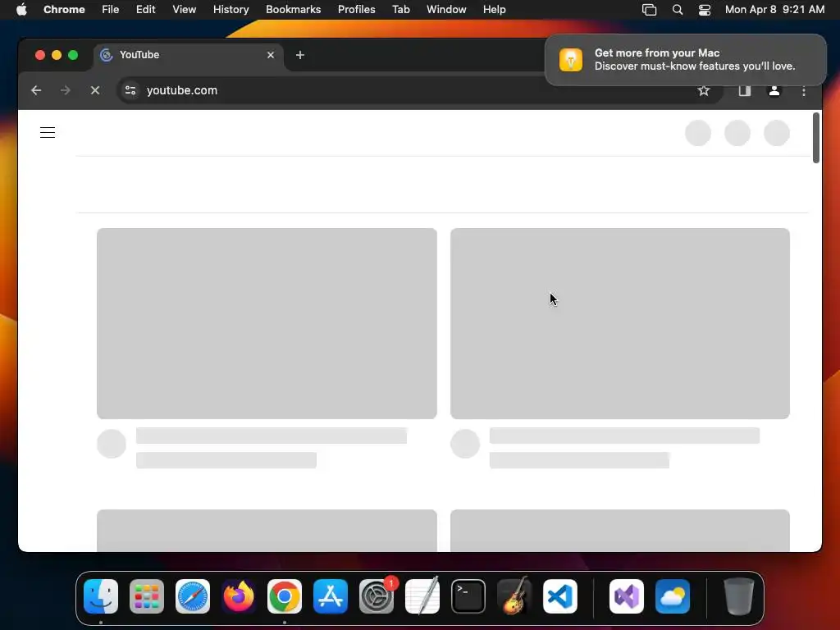Open the History menu
The width and height of the screenshot is (840, 630).
[x=231, y=10]
